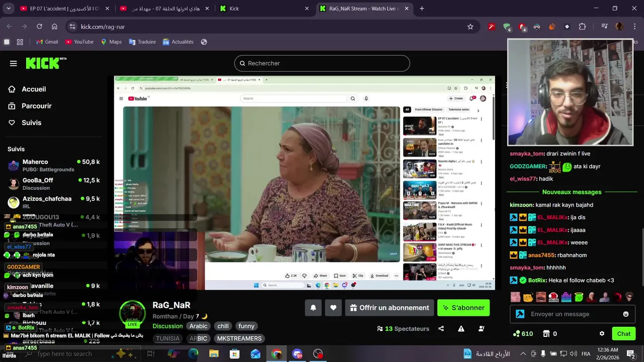Click the user icon next to report
Image resolution: width=644 pixels, height=362 pixels.
(x=481, y=329)
